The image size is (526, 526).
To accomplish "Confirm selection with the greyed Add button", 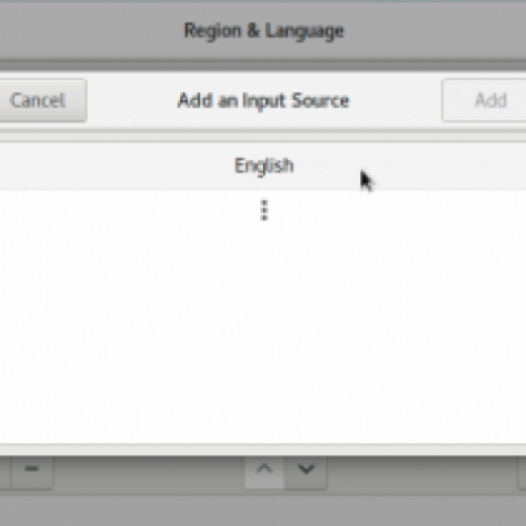I will point(484,100).
